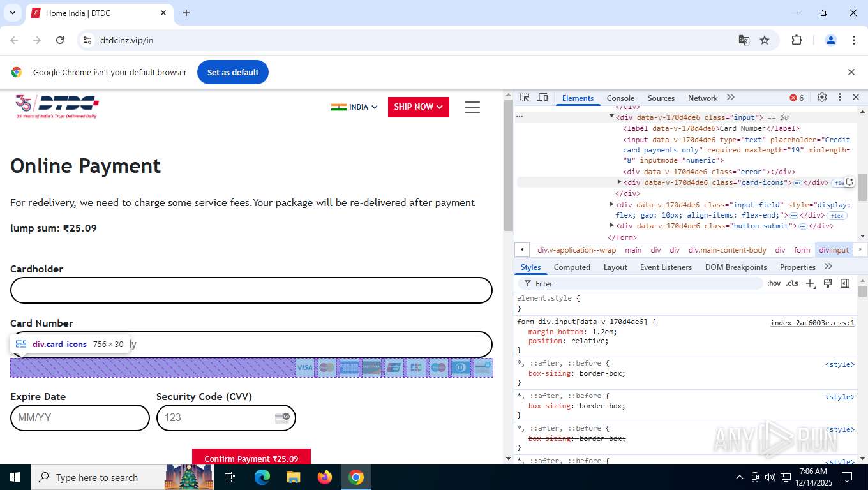Open the DOM Breakpoints tab
The height and width of the screenshot is (490, 868).
[736, 267]
